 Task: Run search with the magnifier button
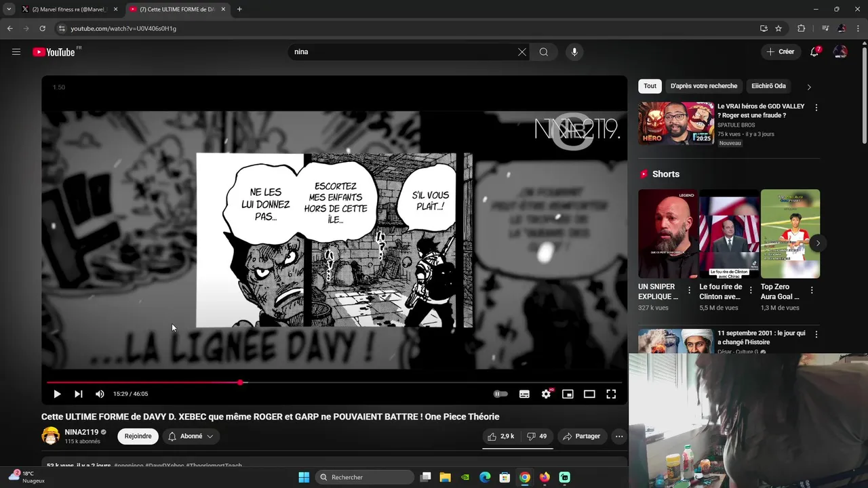coord(544,52)
